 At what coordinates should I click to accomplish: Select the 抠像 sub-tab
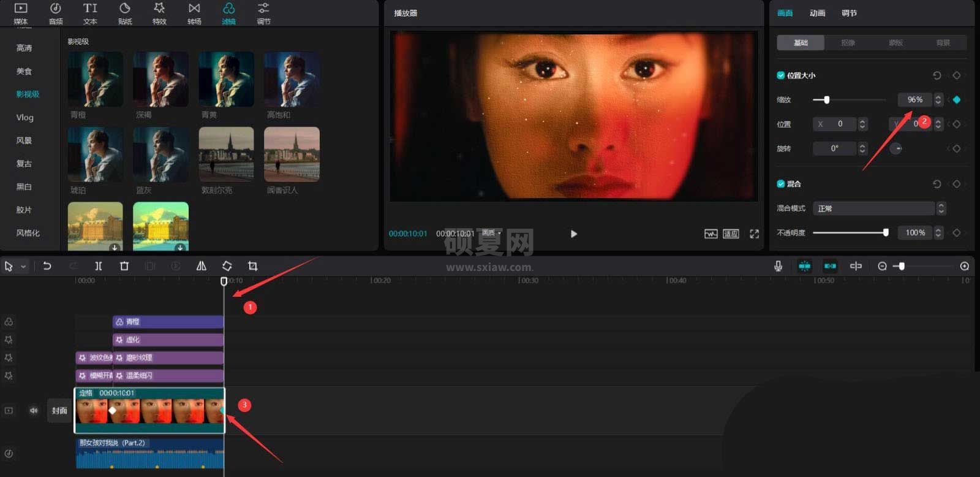tap(848, 42)
